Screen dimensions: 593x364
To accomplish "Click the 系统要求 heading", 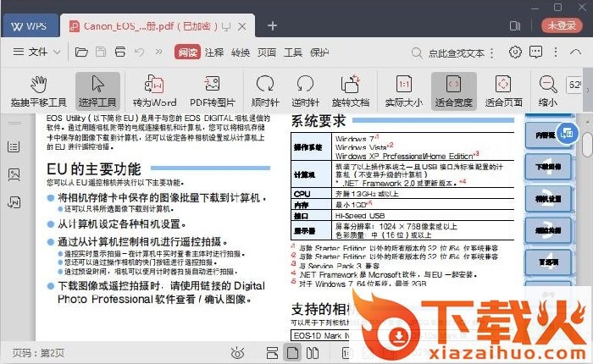I will point(319,121).
